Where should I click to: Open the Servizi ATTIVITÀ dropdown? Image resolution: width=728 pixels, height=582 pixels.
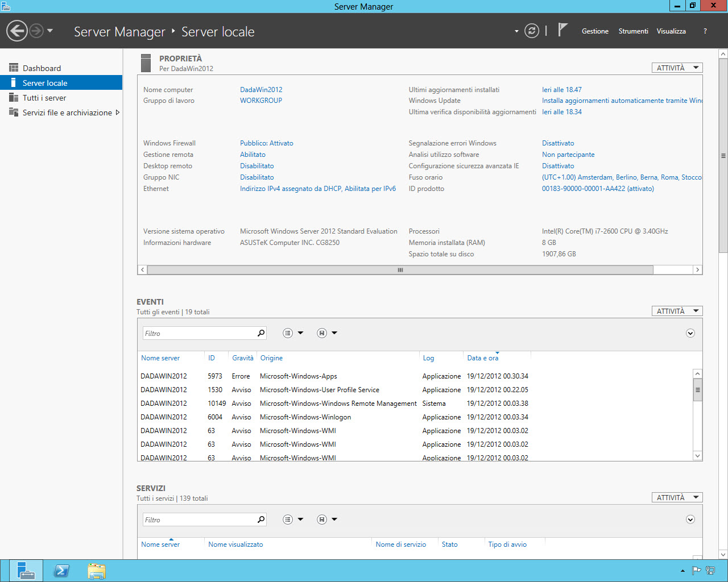pos(677,497)
